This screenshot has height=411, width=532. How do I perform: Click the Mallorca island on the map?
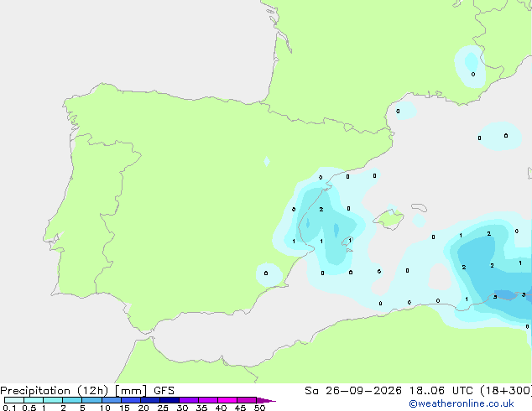(x=389, y=219)
